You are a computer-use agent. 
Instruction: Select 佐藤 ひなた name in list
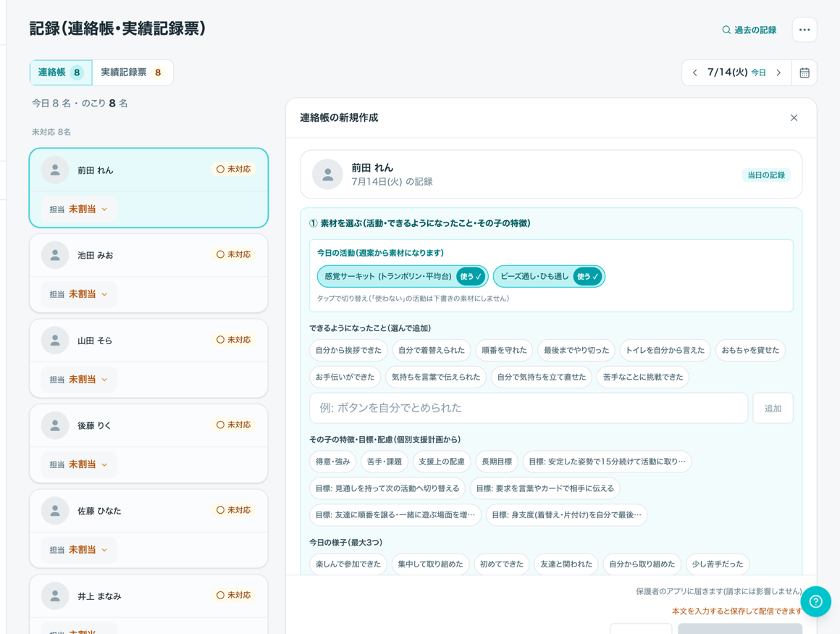pos(99,511)
